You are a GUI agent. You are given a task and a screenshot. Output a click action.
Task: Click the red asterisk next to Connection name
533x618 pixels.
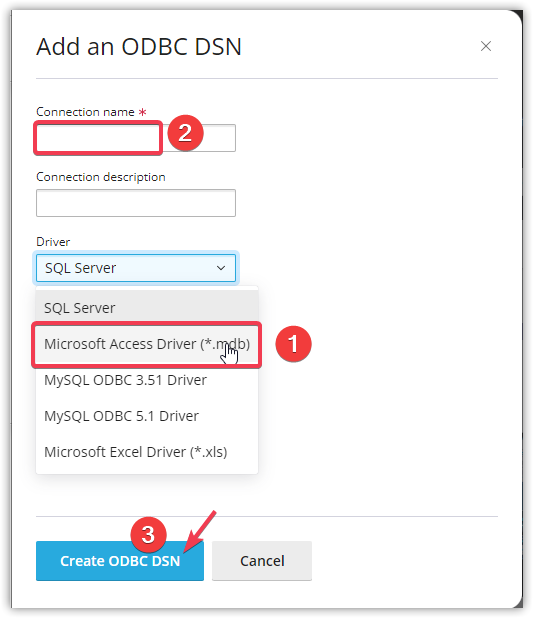pos(142,112)
